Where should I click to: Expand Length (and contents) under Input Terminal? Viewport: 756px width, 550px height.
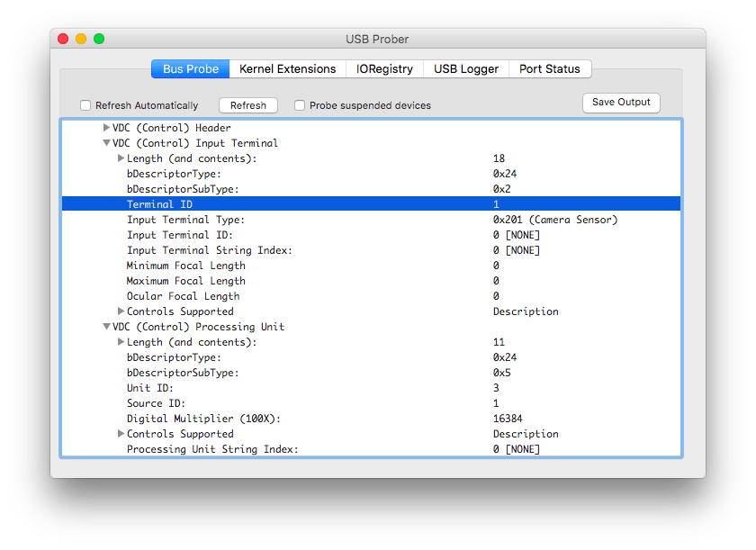pos(121,158)
